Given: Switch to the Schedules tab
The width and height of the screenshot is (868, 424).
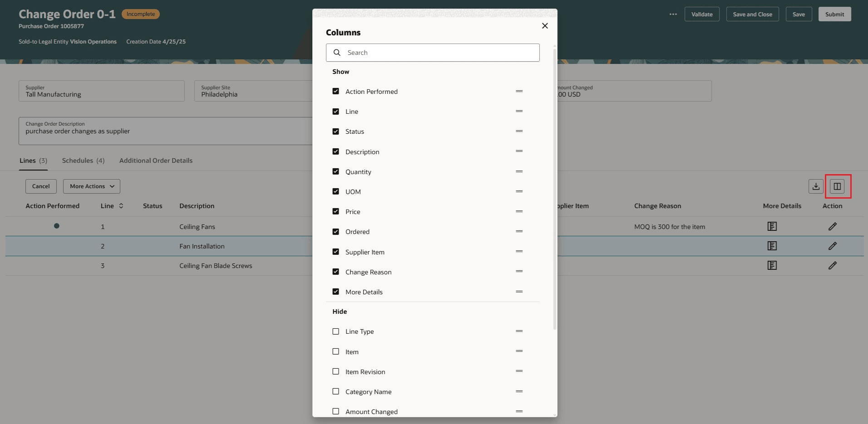Looking at the screenshot, I should click(83, 160).
